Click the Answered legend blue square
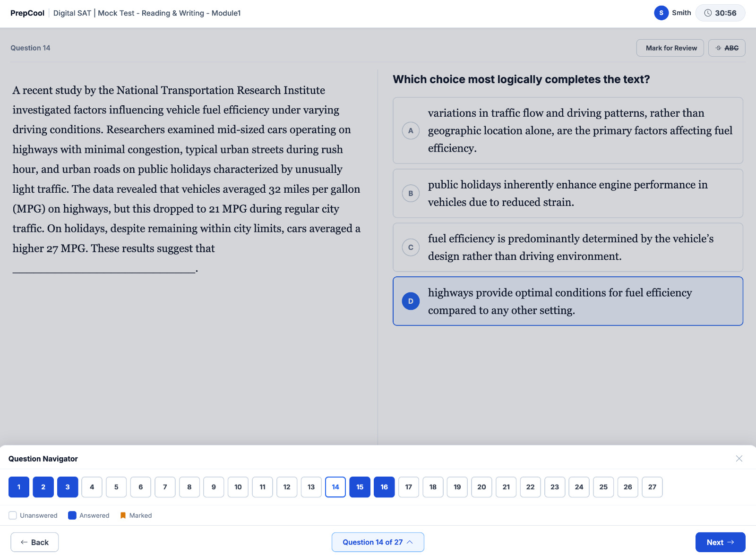The image size is (756, 555). coord(72,515)
